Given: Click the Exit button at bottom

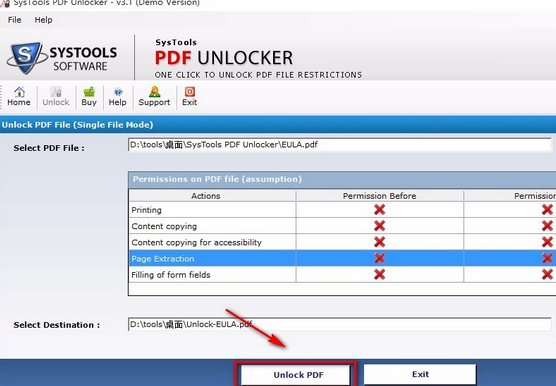Looking at the screenshot, I should click(420, 374).
